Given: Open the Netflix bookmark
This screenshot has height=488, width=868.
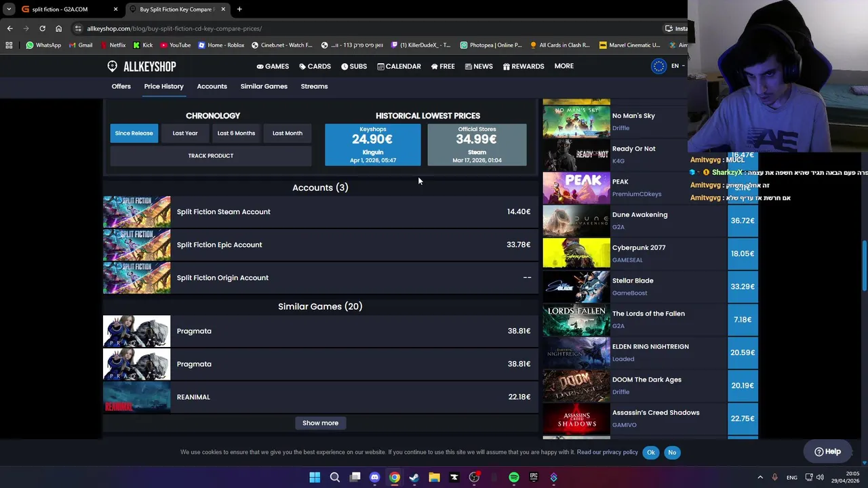Looking at the screenshot, I should pyautogui.click(x=113, y=45).
